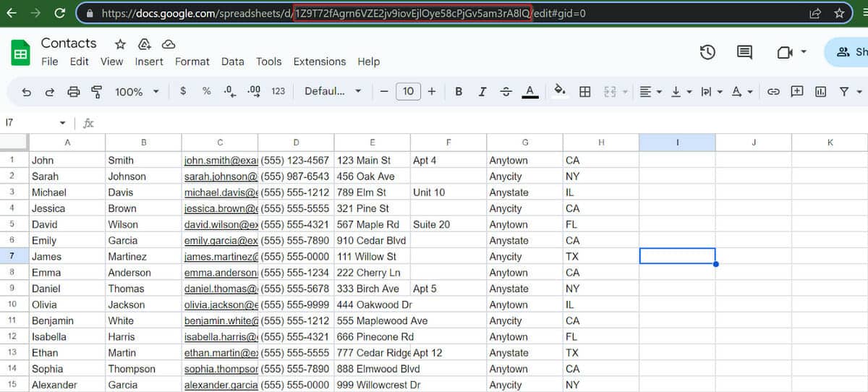Screen dimensions: 868x392
Task: Open the vertical align dropdown
Action: pos(681,91)
